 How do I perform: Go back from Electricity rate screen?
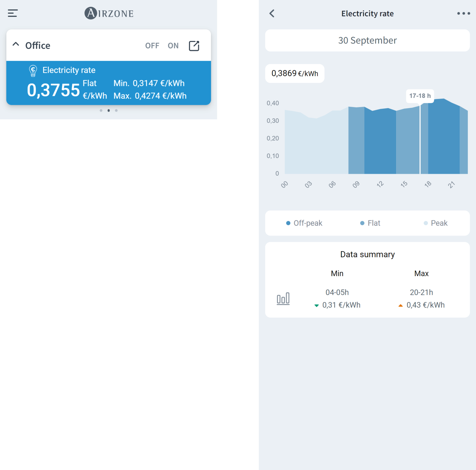[272, 14]
